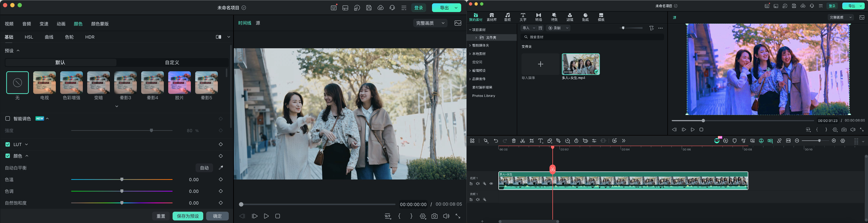The image size is (868, 223).
Task: Collapse the 项目素材 tree node
Action: tap(470, 30)
